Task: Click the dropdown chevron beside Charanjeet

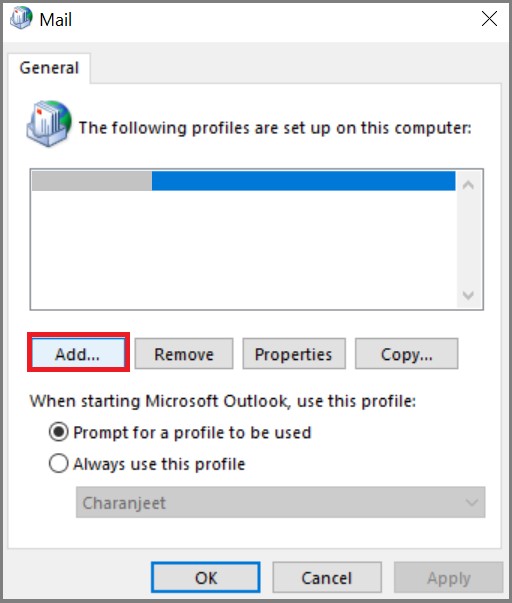Action: [472, 502]
